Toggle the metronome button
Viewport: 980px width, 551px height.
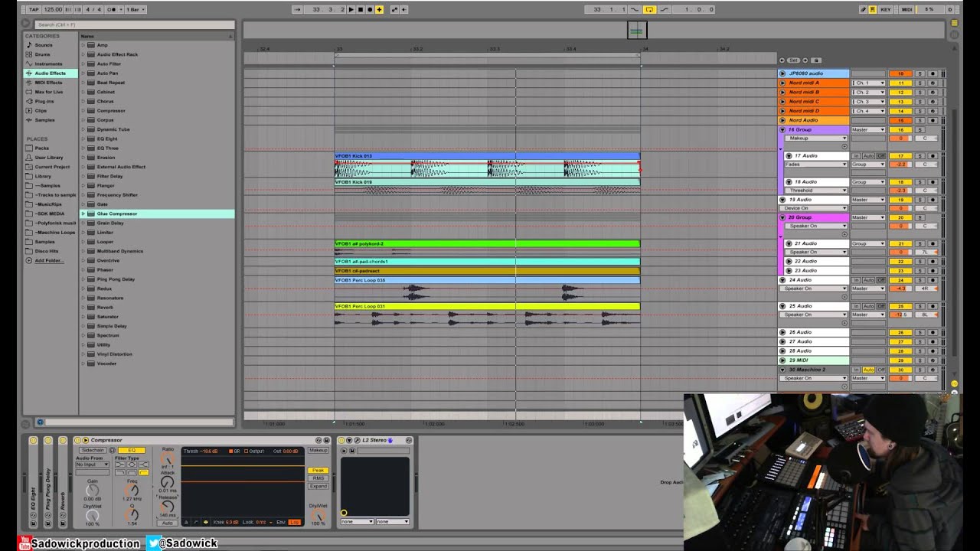coord(113,9)
